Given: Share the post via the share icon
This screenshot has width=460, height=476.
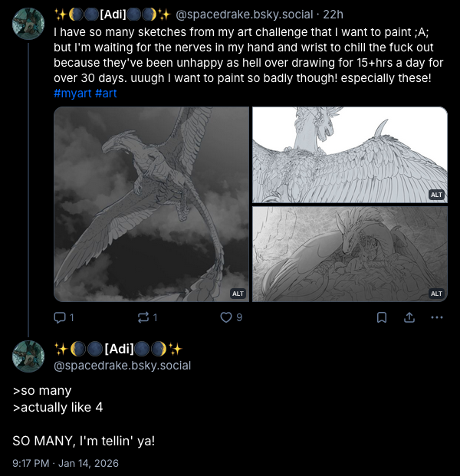Looking at the screenshot, I should coord(409,317).
